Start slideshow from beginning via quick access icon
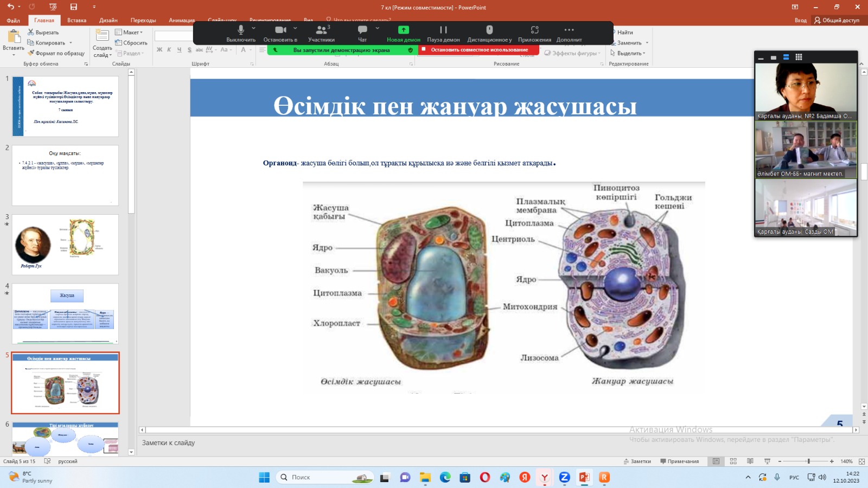Image resolution: width=868 pixels, height=488 pixels. point(53,7)
